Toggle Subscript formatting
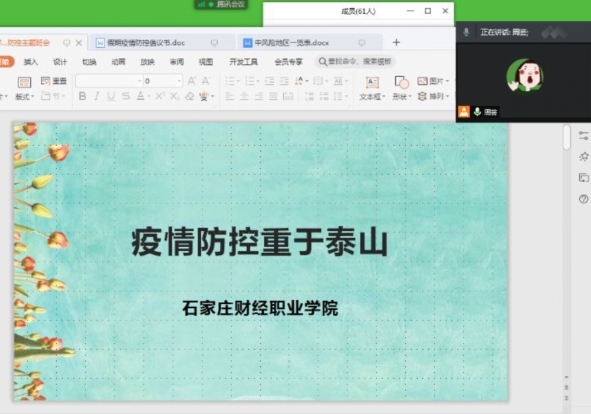This screenshot has width=591, height=414. [175, 97]
